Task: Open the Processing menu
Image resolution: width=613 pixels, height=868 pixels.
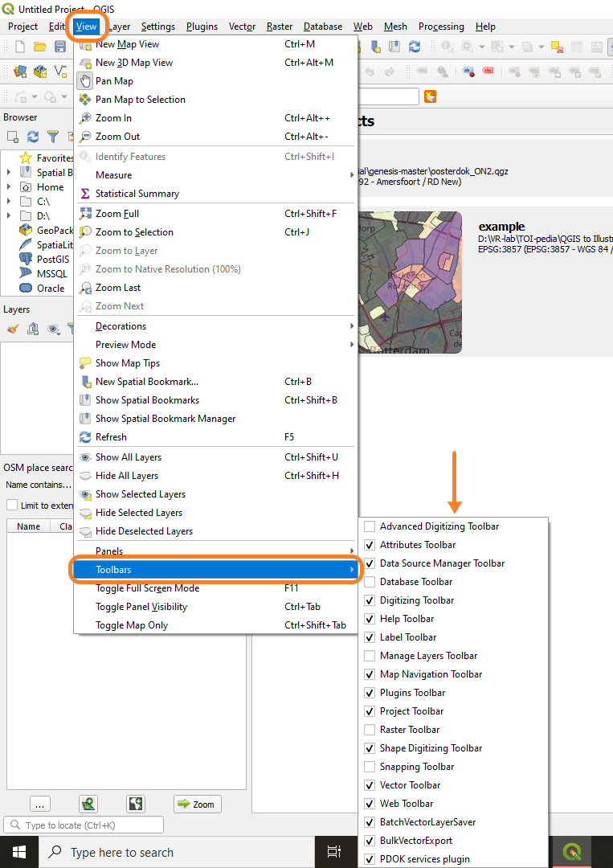Action: point(441,27)
